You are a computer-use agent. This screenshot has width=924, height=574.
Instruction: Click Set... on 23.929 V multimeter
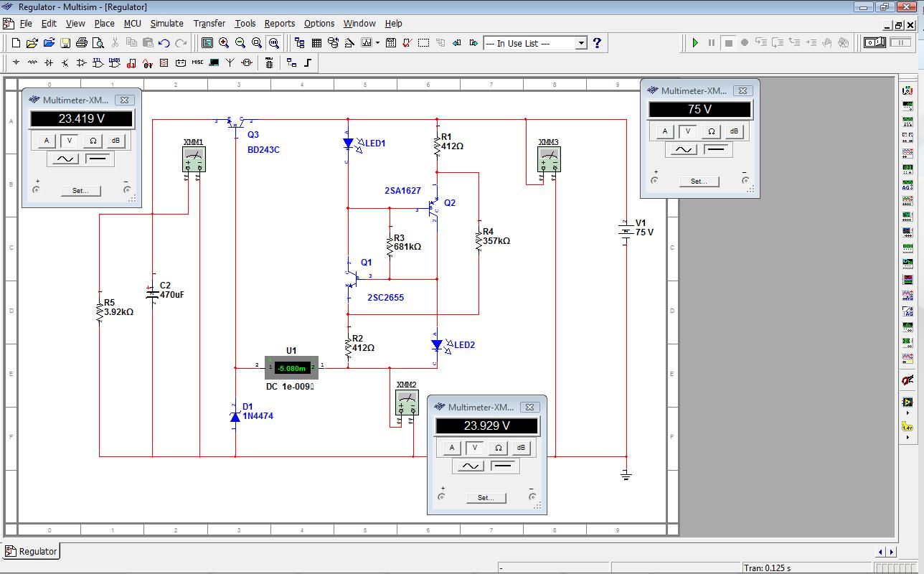486,498
